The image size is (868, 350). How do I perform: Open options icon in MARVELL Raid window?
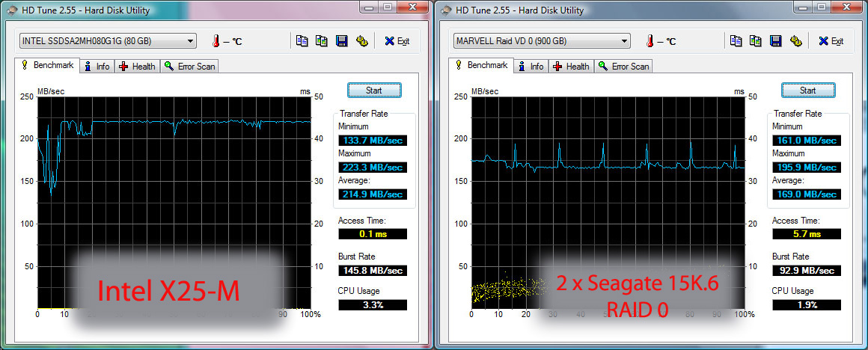795,41
